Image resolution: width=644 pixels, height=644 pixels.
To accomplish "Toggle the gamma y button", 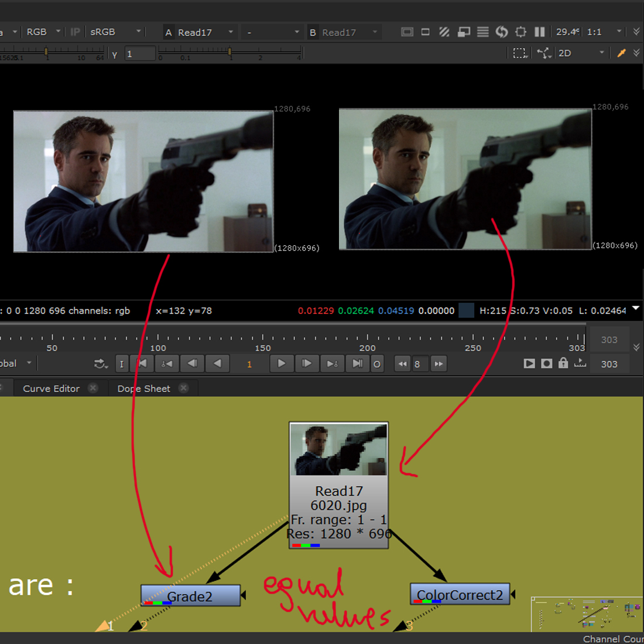I will [115, 54].
